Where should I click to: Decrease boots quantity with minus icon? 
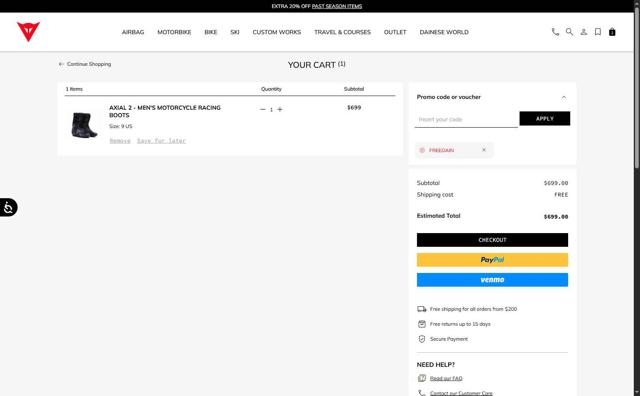[262, 109]
